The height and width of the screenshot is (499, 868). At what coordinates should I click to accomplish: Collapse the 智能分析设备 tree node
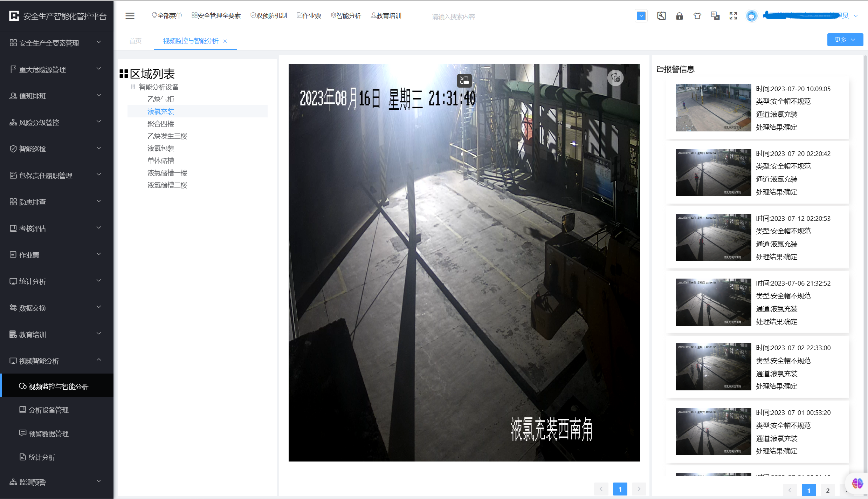[x=133, y=87]
